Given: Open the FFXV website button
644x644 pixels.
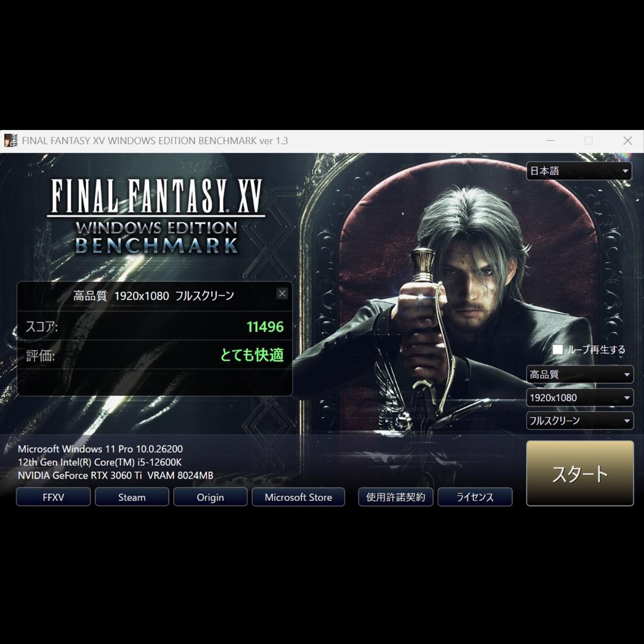Looking at the screenshot, I should (x=53, y=497).
